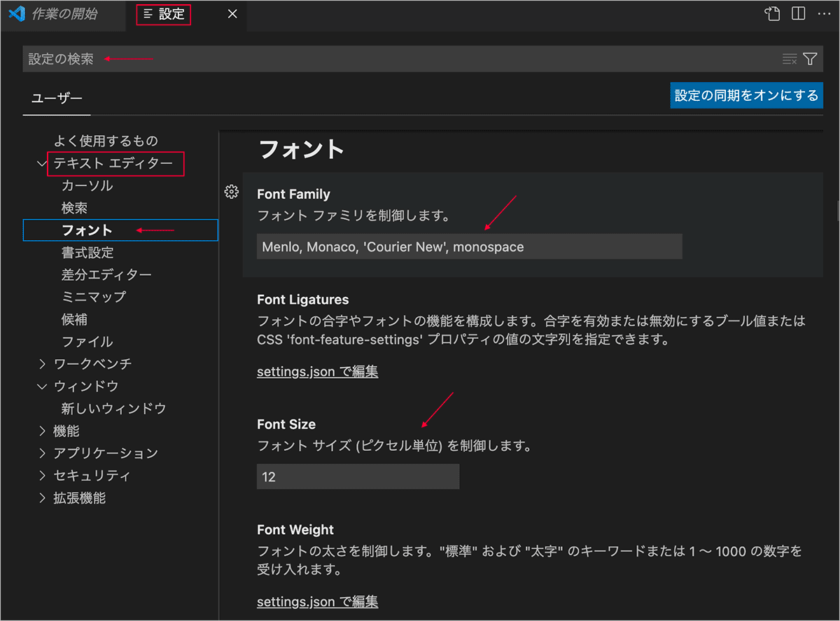Turn on settings sync with 設定の同期をオンにする

[746, 95]
